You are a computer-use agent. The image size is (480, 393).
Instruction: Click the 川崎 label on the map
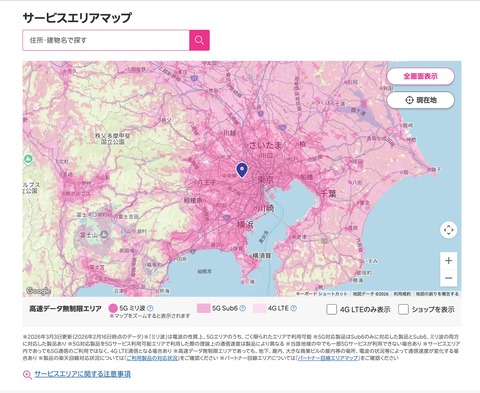click(266, 209)
